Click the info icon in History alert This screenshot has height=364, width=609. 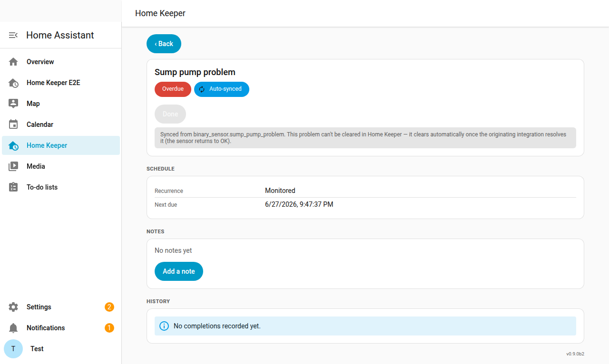[x=164, y=326]
